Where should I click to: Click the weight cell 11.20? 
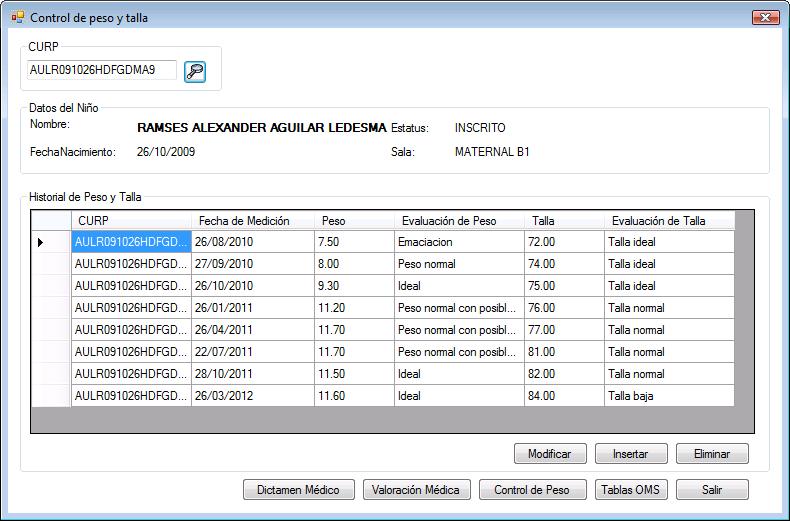click(x=355, y=308)
